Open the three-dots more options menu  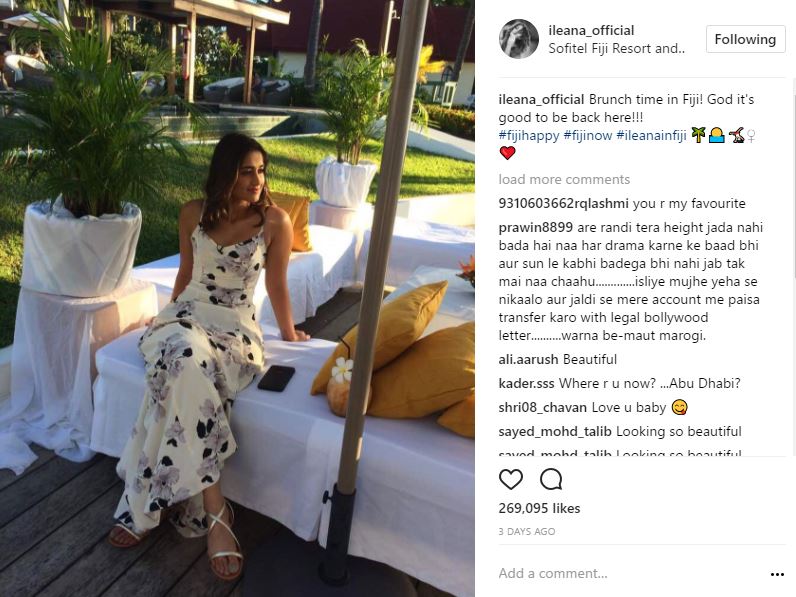click(x=777, y=574)
